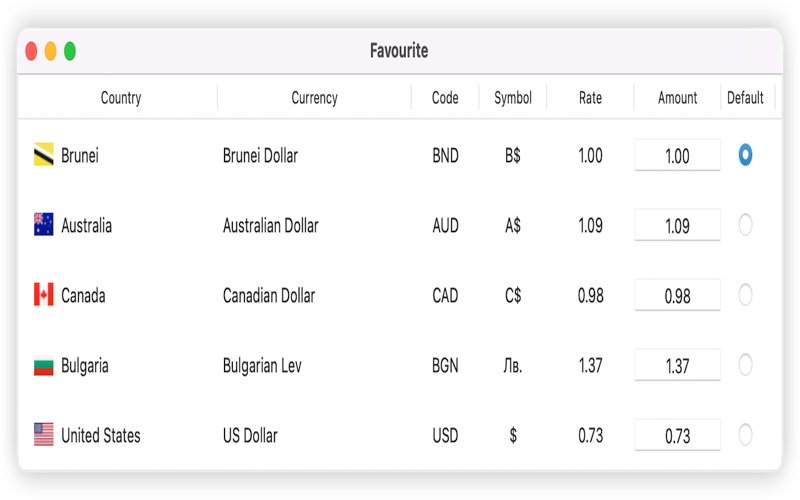
Task: Click the US Dollar amount field
Action: click(x=677, y=436)
